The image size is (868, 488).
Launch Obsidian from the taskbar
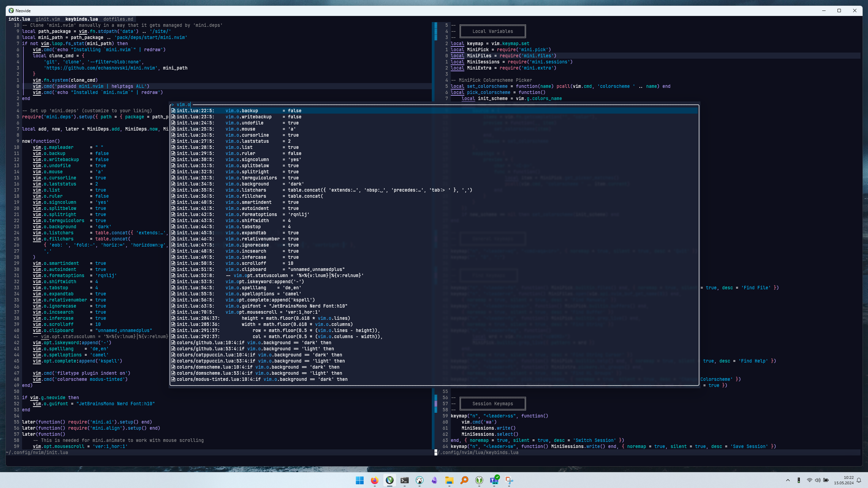tap(434, 480)
